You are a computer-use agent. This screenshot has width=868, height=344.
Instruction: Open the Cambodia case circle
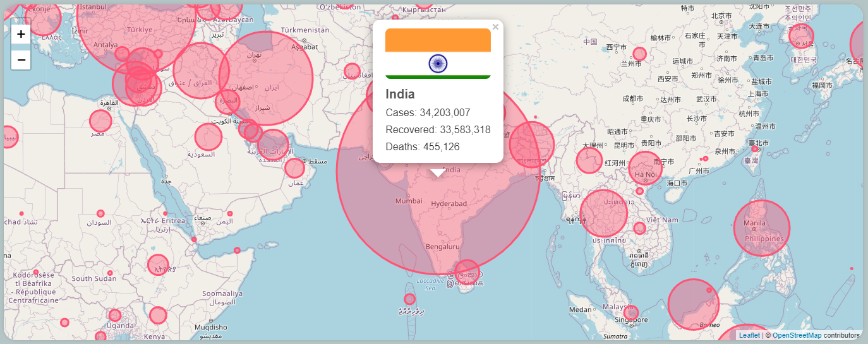(x=639, y=228)
